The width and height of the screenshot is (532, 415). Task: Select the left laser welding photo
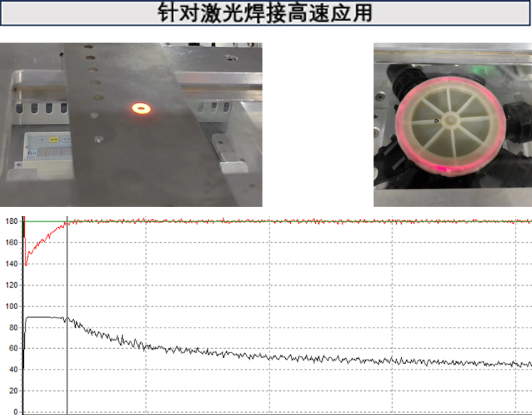click(x=131, y=124)
